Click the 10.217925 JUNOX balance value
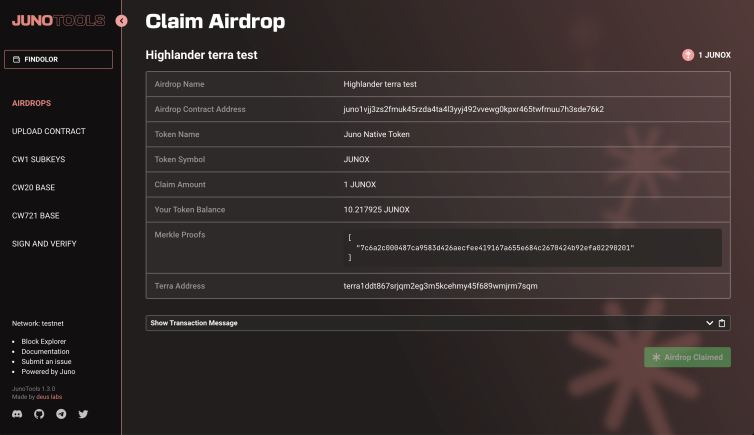 tap(377, 210)
